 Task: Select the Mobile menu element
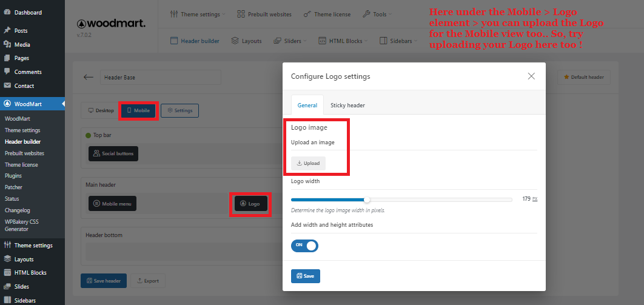click(x=113, y=203)
